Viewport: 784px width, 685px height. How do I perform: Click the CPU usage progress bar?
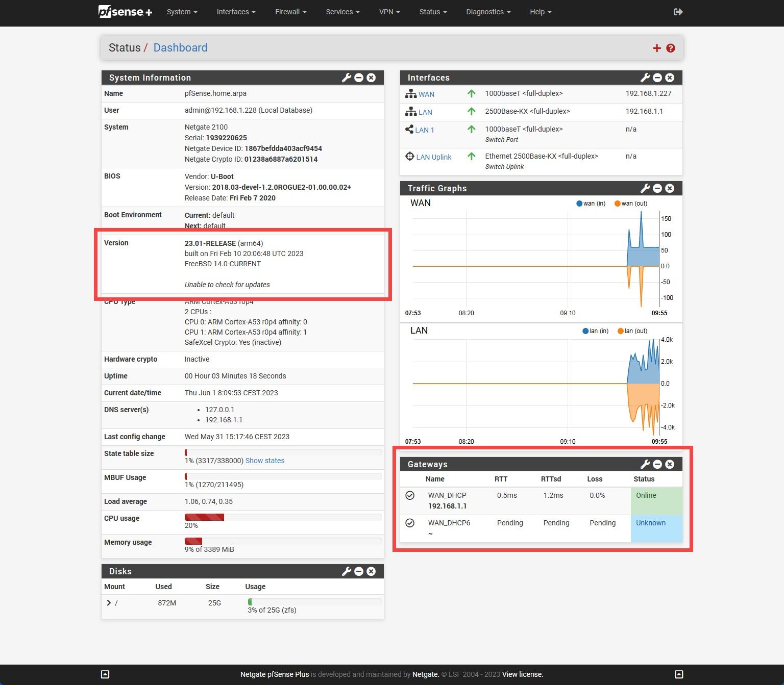coord(283,517)
